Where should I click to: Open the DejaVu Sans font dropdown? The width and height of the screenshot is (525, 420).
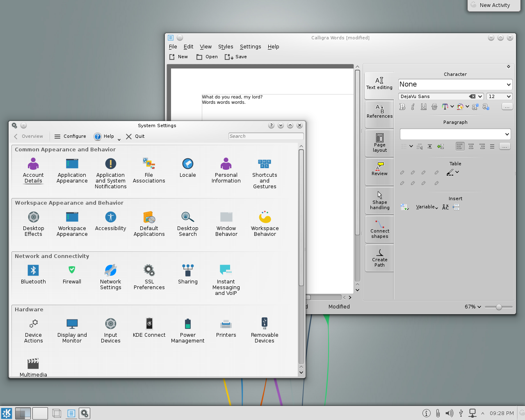point(441,96)
